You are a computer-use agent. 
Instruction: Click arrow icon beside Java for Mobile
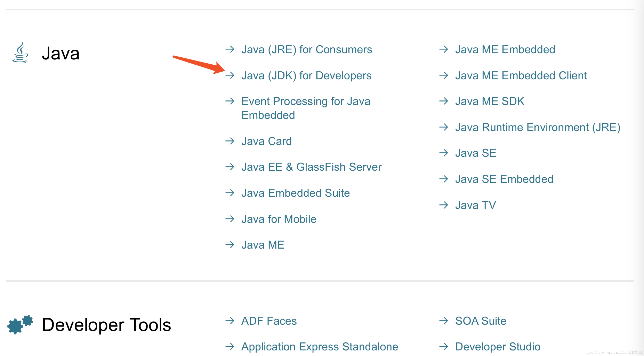click(230, 219)
